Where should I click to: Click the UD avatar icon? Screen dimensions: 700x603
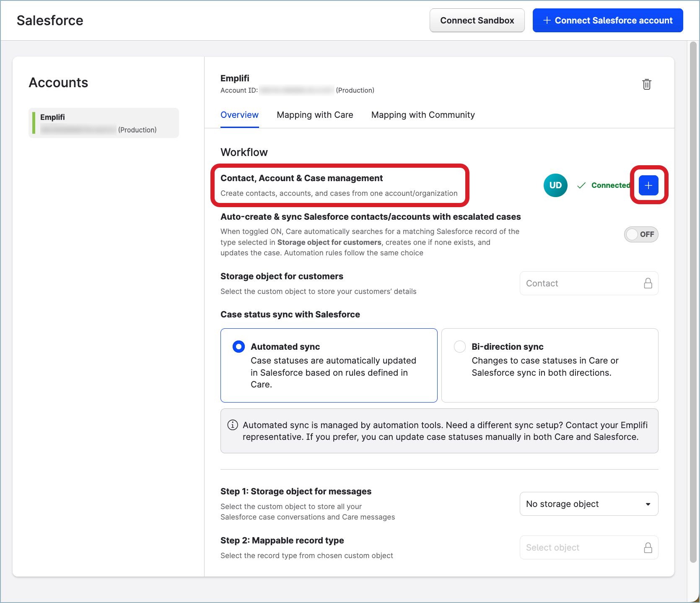tap(555, 185)
